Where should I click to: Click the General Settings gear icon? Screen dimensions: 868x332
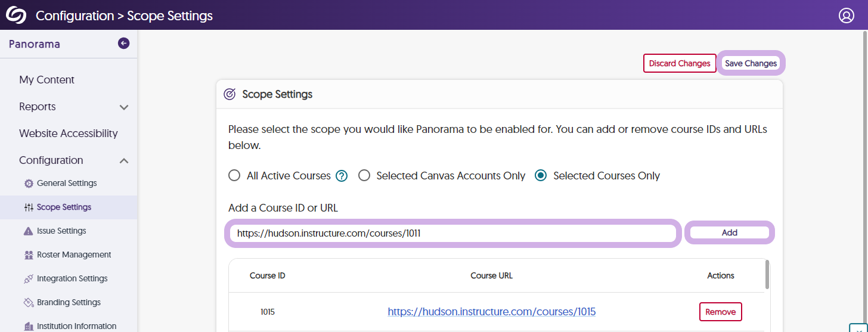coord(29,184)
